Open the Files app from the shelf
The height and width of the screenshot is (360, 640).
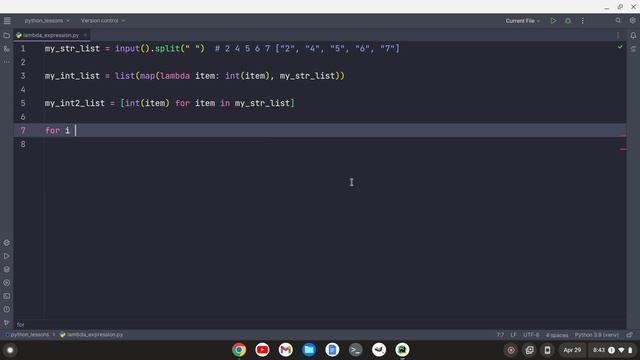point(309,350)
